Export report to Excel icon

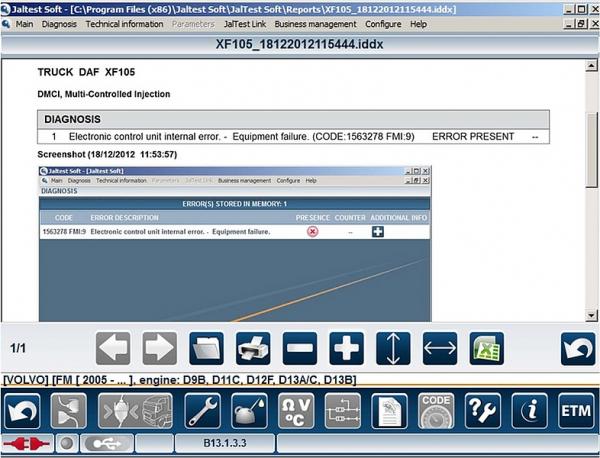tap(486, 348)
